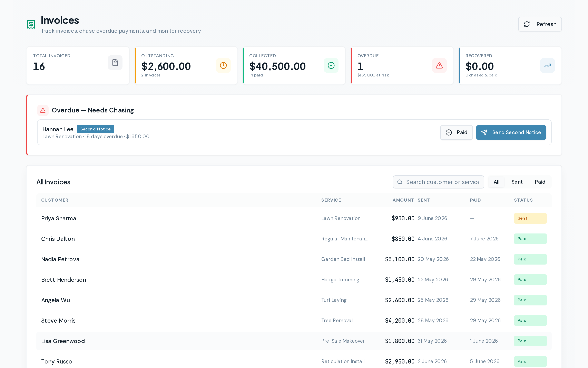Click the 7 June 2026 paid date

(x=484, y=239)
